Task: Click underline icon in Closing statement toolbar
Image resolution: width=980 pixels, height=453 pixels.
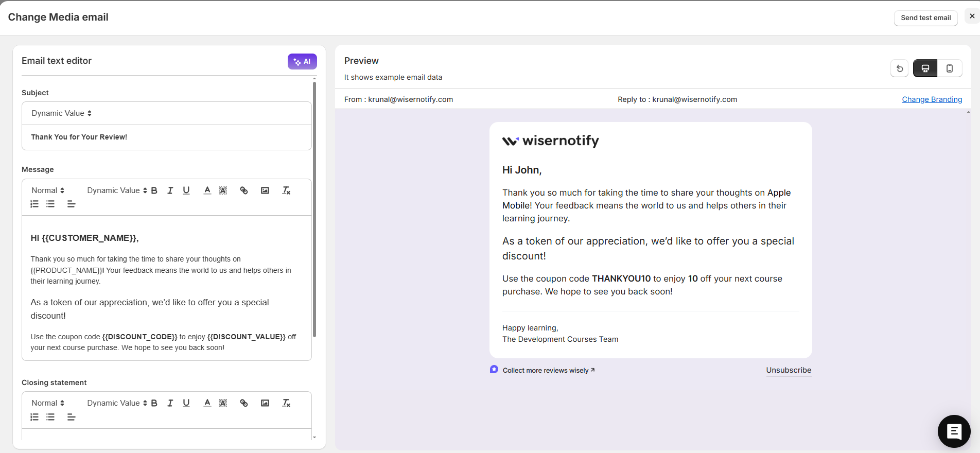Action: (186, 403)
